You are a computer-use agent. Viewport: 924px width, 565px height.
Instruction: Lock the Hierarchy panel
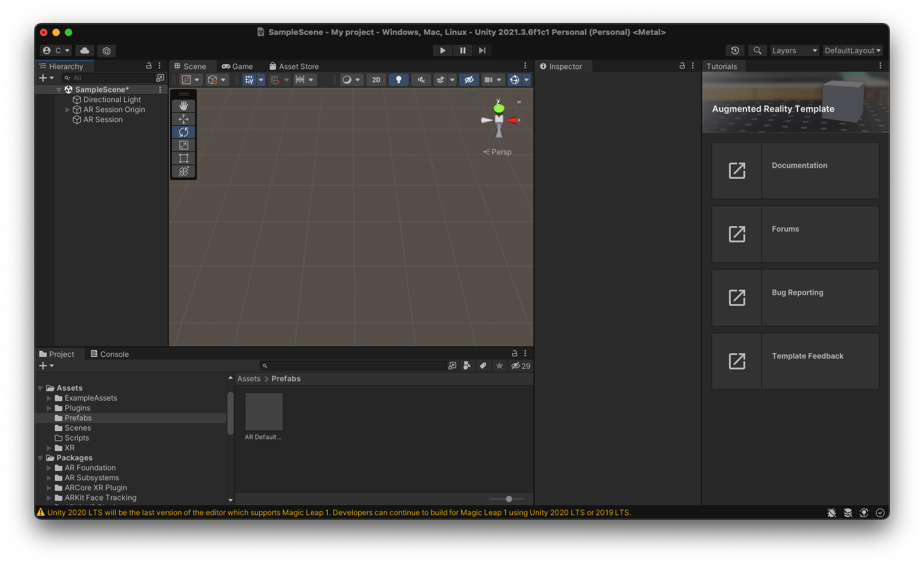coord(149,65)
